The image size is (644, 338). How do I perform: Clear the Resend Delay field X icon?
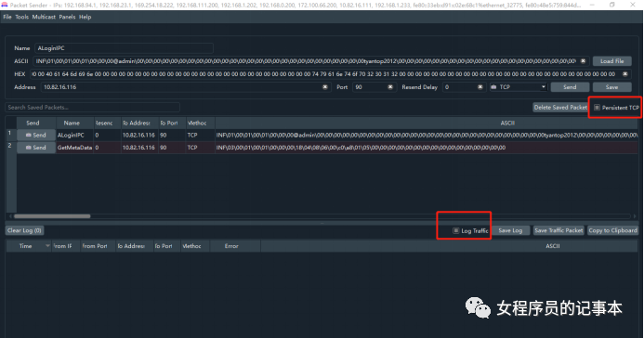[x=480, y=87]
